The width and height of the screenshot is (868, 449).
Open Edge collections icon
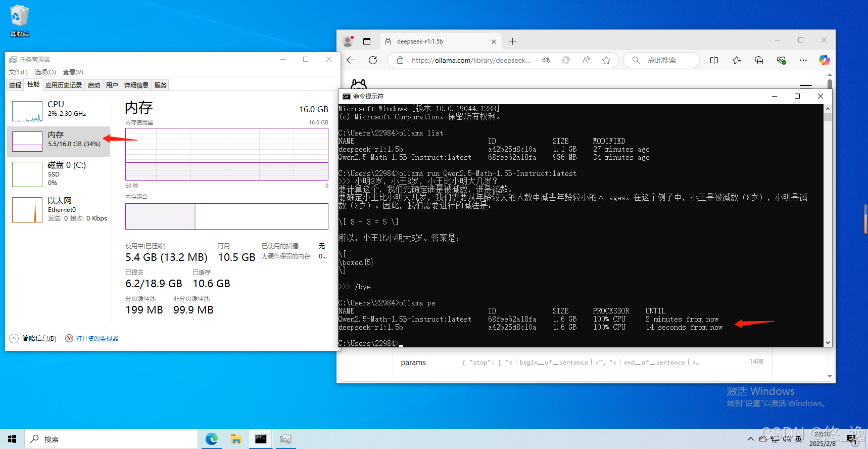tap(759, 60)
